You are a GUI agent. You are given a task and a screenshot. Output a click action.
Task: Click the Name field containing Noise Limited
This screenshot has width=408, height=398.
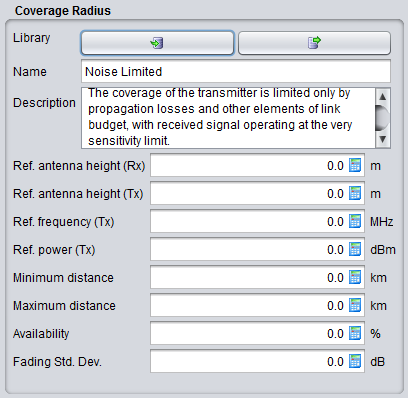pyautogui.click(x=236, y=71)
